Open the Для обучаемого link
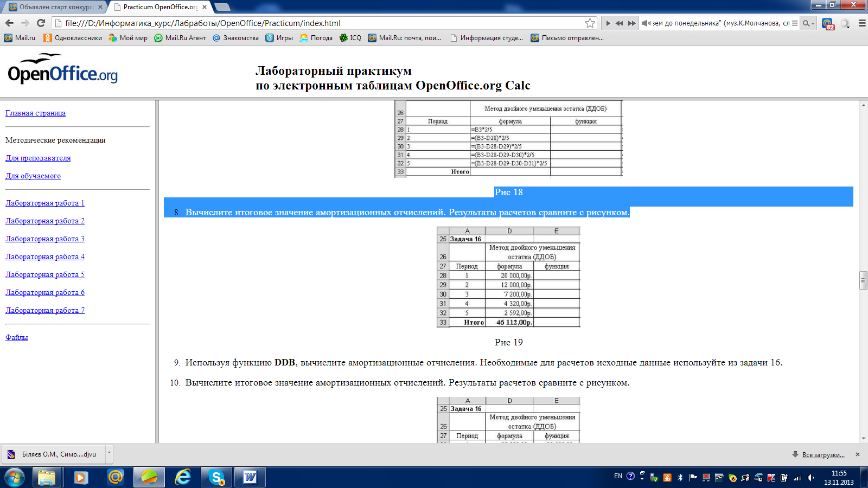 point(33,176)
